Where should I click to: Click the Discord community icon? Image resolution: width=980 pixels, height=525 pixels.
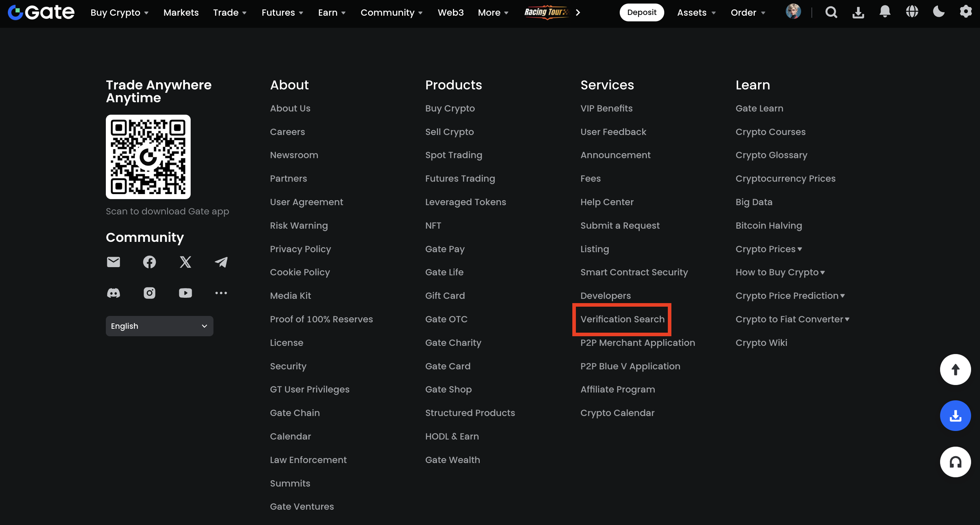(113, 293)
